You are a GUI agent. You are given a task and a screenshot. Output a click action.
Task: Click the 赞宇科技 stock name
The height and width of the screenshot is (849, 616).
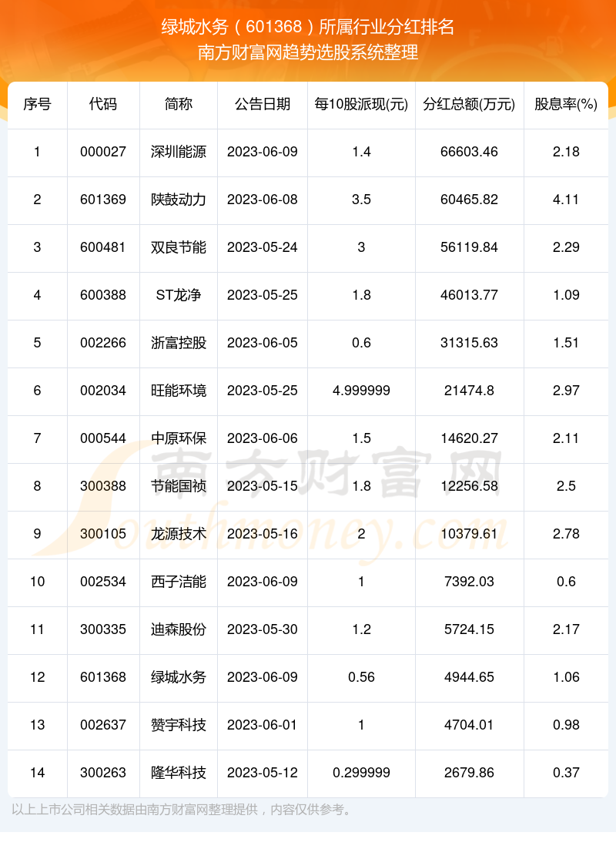pos(179,725)
